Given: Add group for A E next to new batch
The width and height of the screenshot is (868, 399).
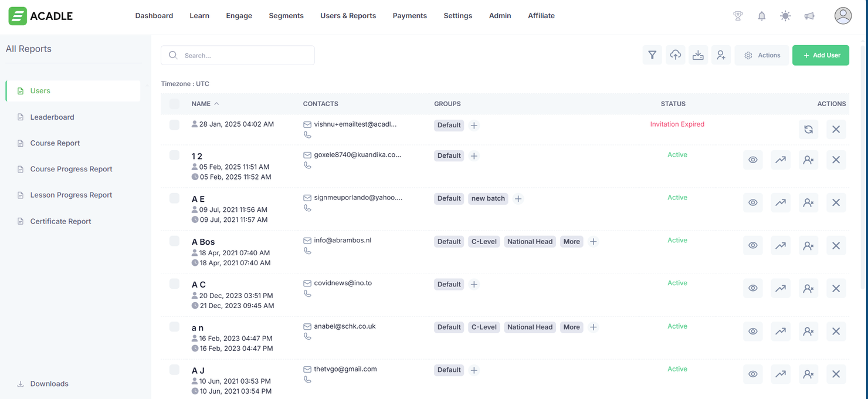Looking at the screenshot, I should pyautogui.click(x=518, y=199).
